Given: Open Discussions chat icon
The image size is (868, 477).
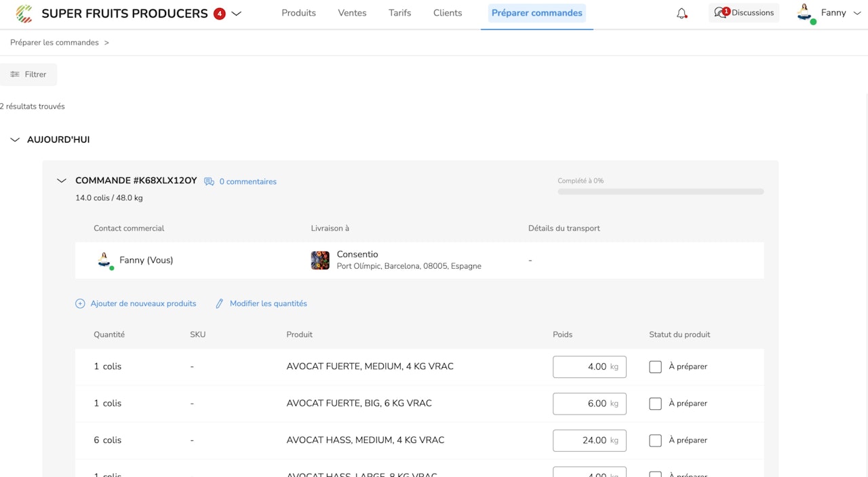Looking at the screenshot, I should pyautogui.click(x=721, y=13).
